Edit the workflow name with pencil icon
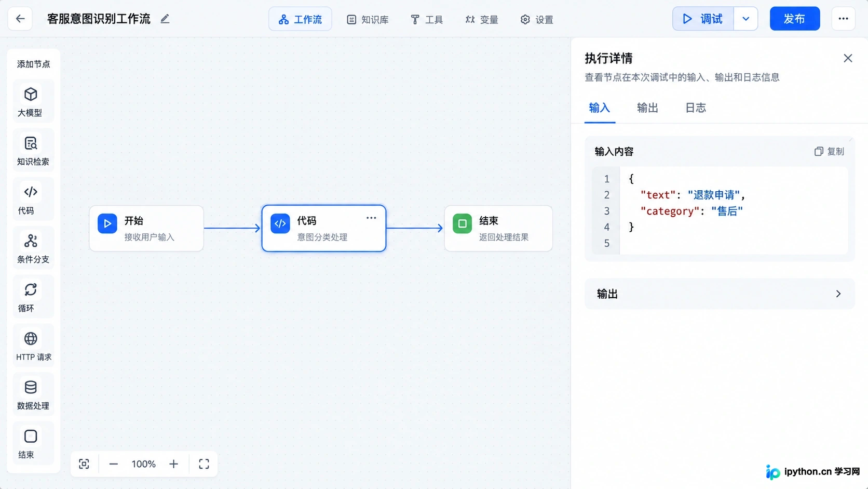The width and height of the screenshot is (868, 489). click(165, 19)
